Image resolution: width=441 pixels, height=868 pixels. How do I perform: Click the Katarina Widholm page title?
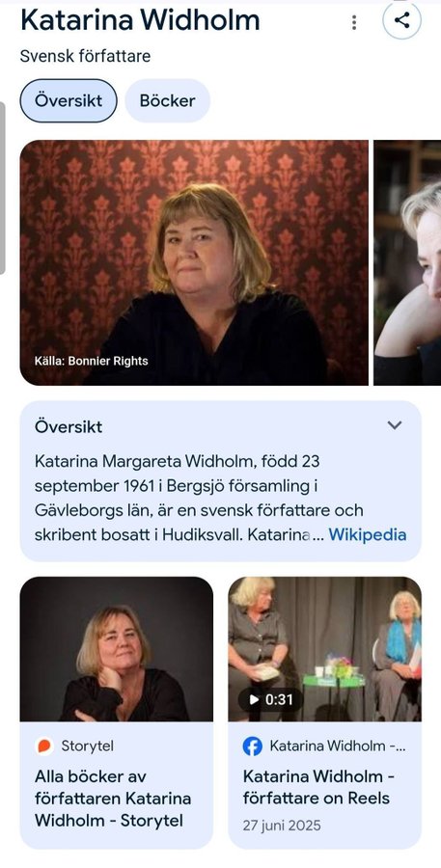(140, 20)
